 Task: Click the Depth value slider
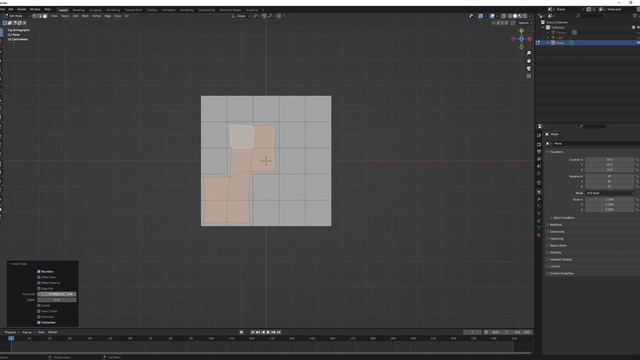(x=57, y=300)
